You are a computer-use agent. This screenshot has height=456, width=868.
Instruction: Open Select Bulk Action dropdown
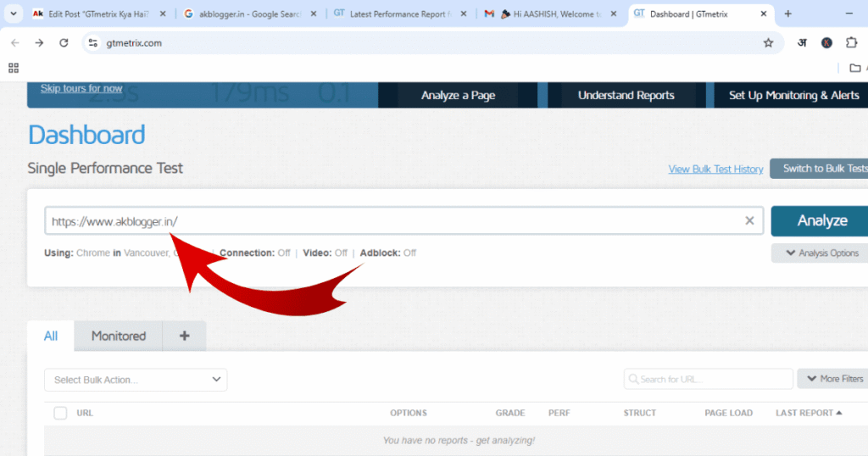tap(136, 380)
